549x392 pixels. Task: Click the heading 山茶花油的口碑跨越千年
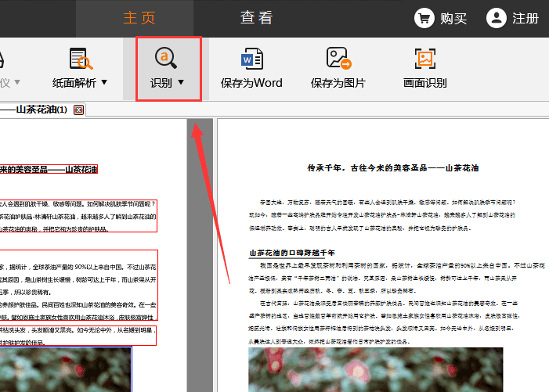(x=292, y=253)
